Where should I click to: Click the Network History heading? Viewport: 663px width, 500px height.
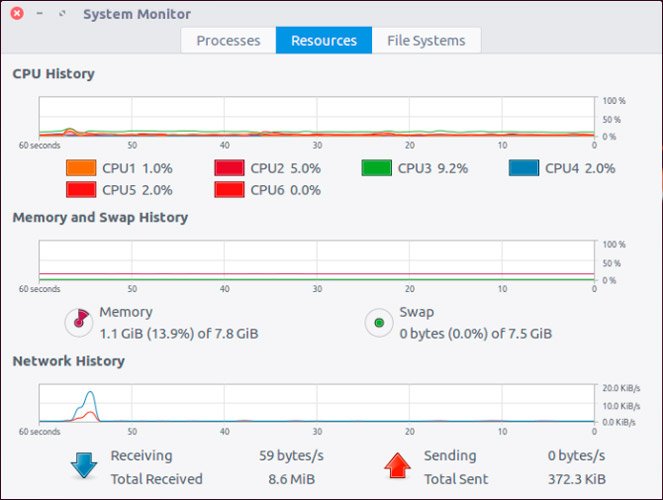click(x=68, y=361)
